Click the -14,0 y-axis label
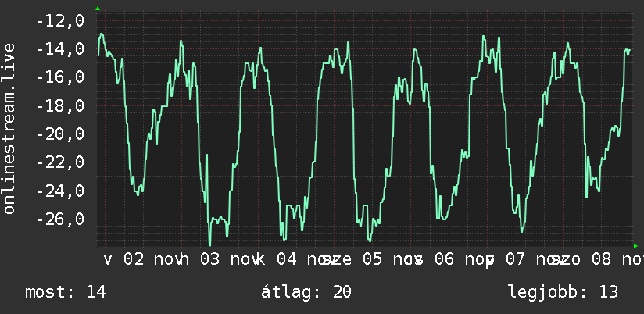This screenshot has width=644, height=314. (x=60, y=49)
